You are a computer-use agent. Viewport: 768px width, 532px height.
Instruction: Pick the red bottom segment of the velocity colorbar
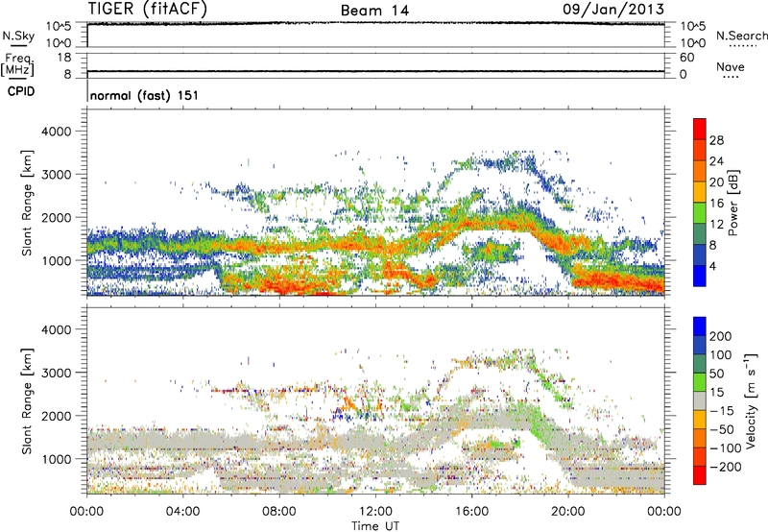pyautogui.click(x=700, y=475)
